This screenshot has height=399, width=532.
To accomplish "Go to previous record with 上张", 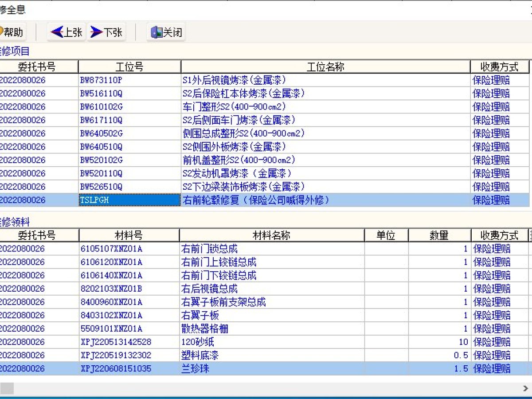I will (x=66, y=32).
